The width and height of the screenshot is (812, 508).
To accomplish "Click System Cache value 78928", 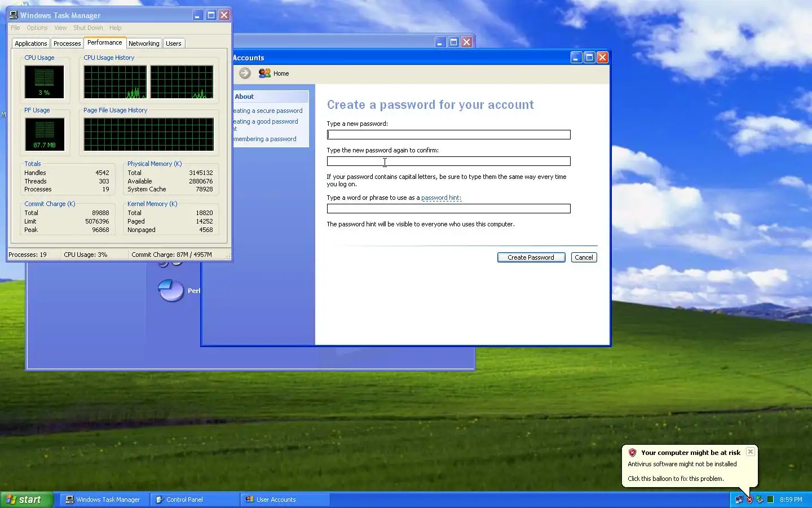I will pyautogui.click(x=204, y=189).
